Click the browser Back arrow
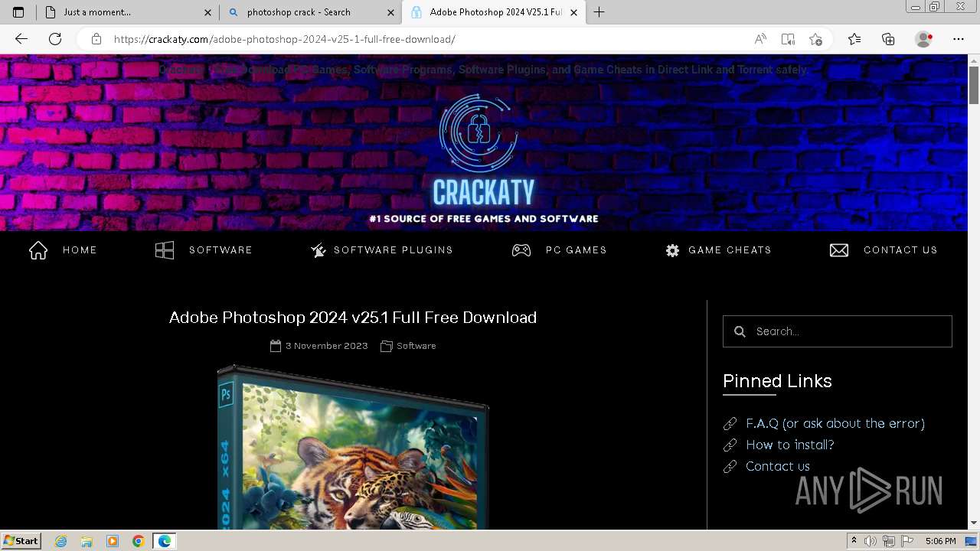 (x=21, y=39)
